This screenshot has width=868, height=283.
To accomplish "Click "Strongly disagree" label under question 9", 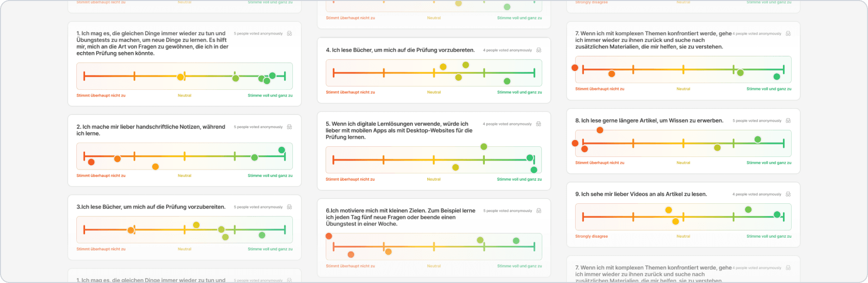I will [592, 236].
